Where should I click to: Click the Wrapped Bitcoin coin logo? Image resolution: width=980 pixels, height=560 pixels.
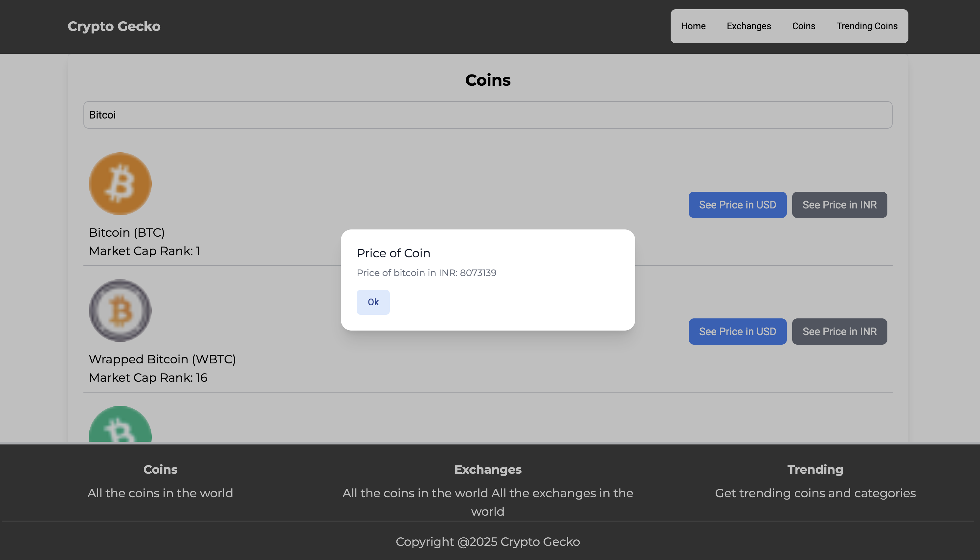tap(120, 311)
